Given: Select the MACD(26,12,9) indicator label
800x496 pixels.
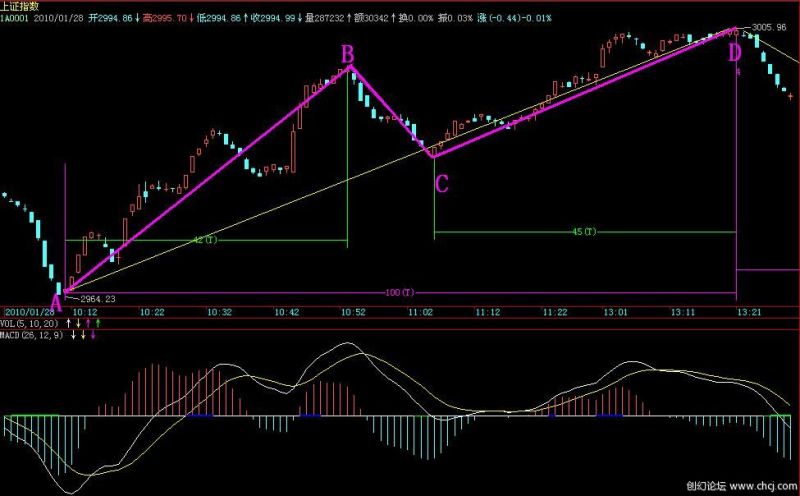Looking at the screenshot, I should coord(33,334).
